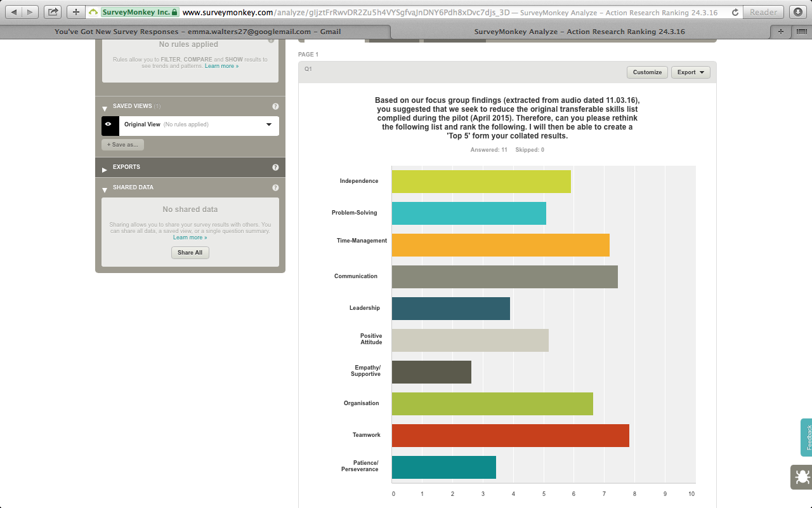Click the bug report icon

(x=801, y=477)
